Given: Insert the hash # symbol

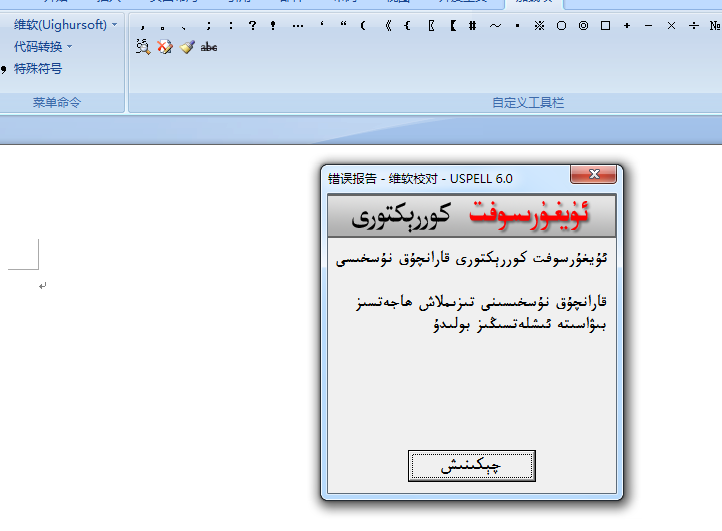Looking at the screenshot, I should tap(472, 25).
